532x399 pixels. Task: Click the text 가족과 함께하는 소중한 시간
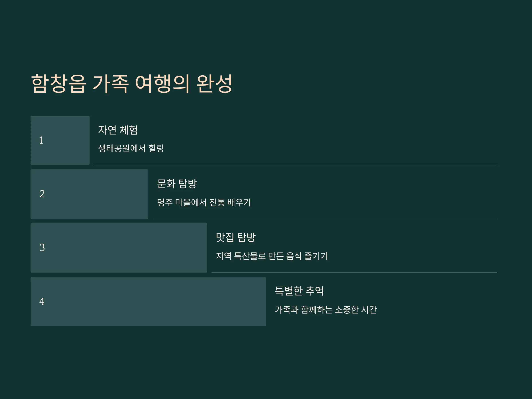coord(326,309)
